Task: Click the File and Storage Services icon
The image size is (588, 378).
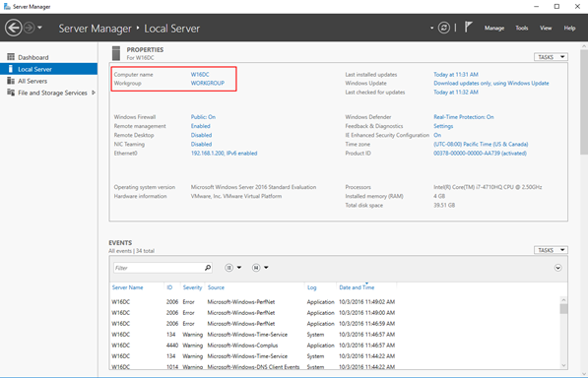Action: click(11, 93)
